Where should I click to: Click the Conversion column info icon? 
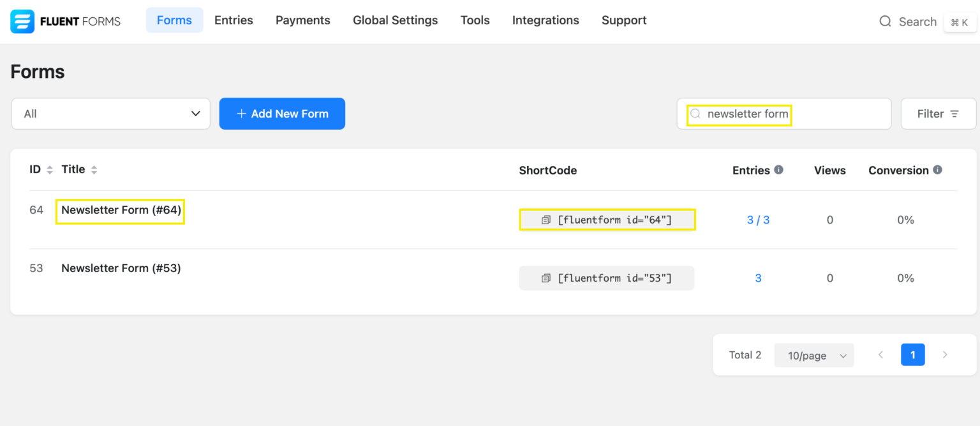pos(937,169)
